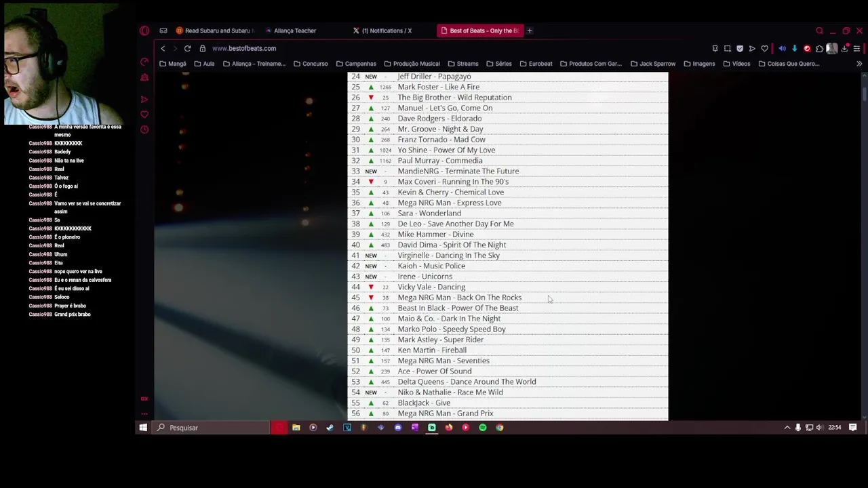Open the ad blocker shield icon

(x=740, y=49)
